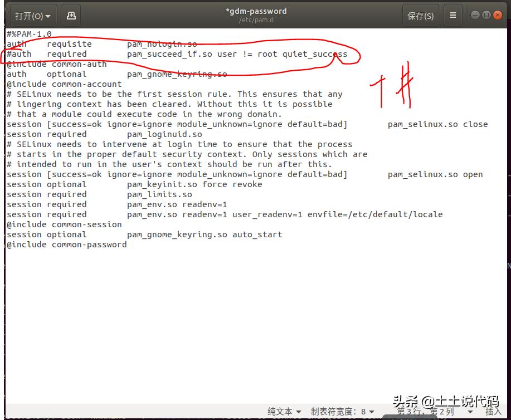Open the hamburger menu in the header bar
511x420 pixels.
point(452,15)
